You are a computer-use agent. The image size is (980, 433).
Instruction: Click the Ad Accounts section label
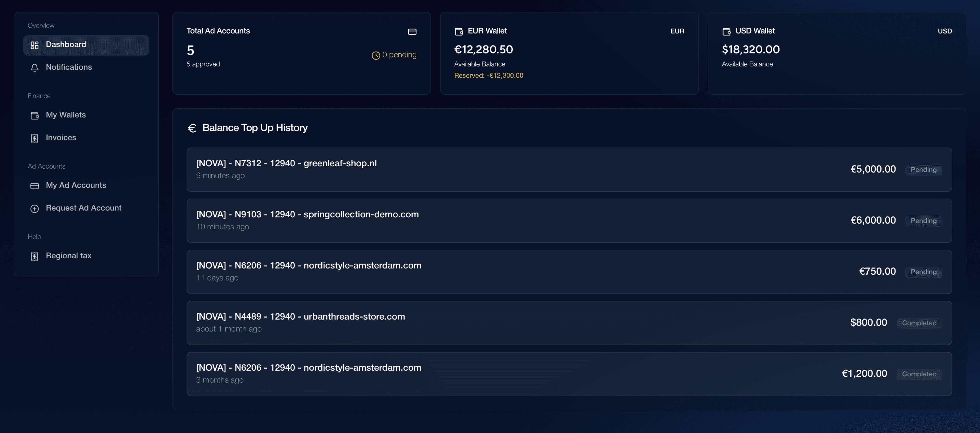point(46,166)
